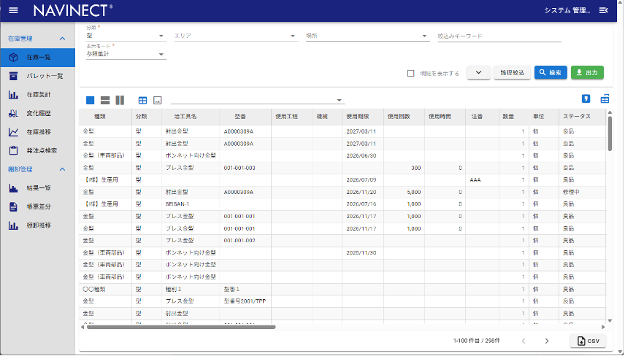Select the image view icon
The height and width of the screenshot is (356, 644).
[157, 100]
